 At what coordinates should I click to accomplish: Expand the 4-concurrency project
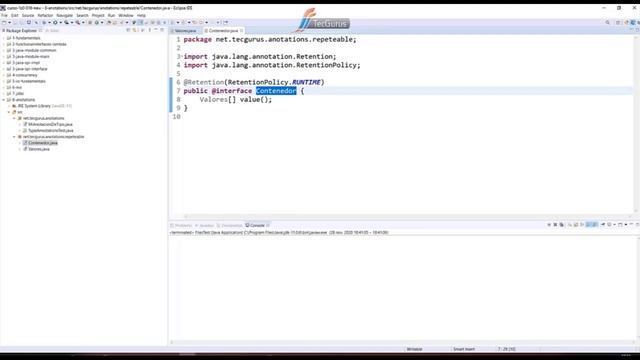(4, 75)
